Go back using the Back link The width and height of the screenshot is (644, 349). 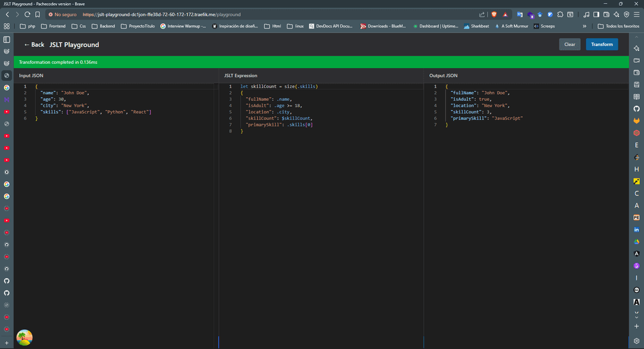[x=34, y=45]
